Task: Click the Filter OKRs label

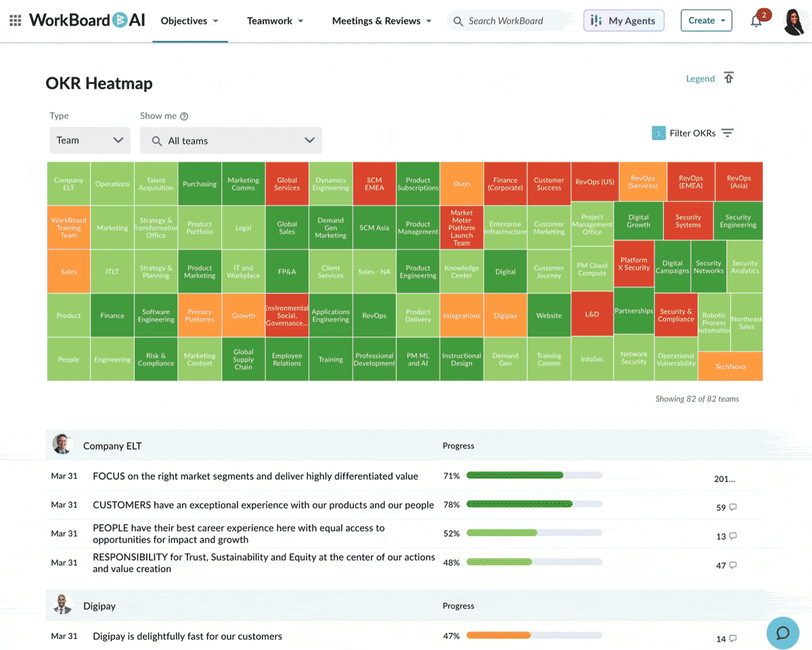Action: coord(692,133)
